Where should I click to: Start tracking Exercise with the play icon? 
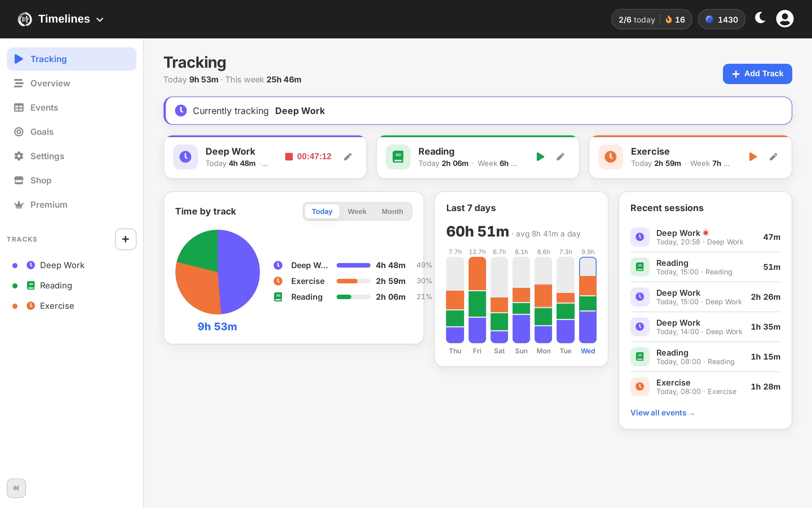pyautogui.click(x=753, y=157)
